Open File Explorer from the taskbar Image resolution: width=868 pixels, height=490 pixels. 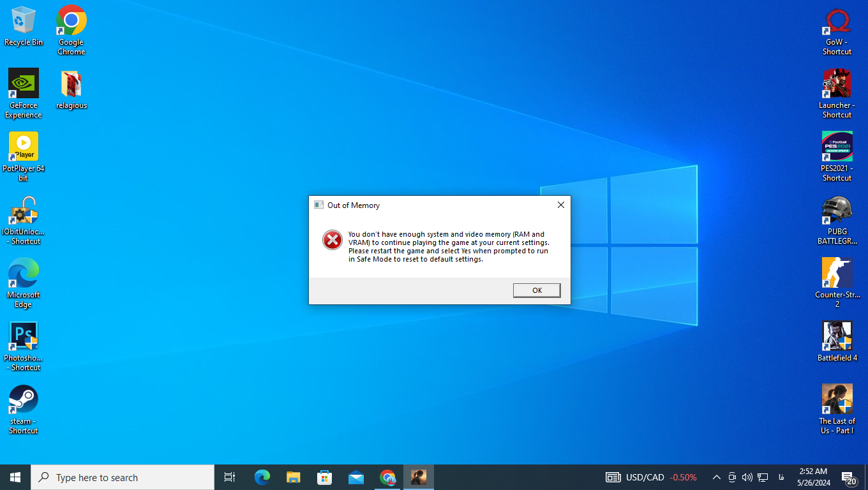pyautogui.click(x=293, y=477)
